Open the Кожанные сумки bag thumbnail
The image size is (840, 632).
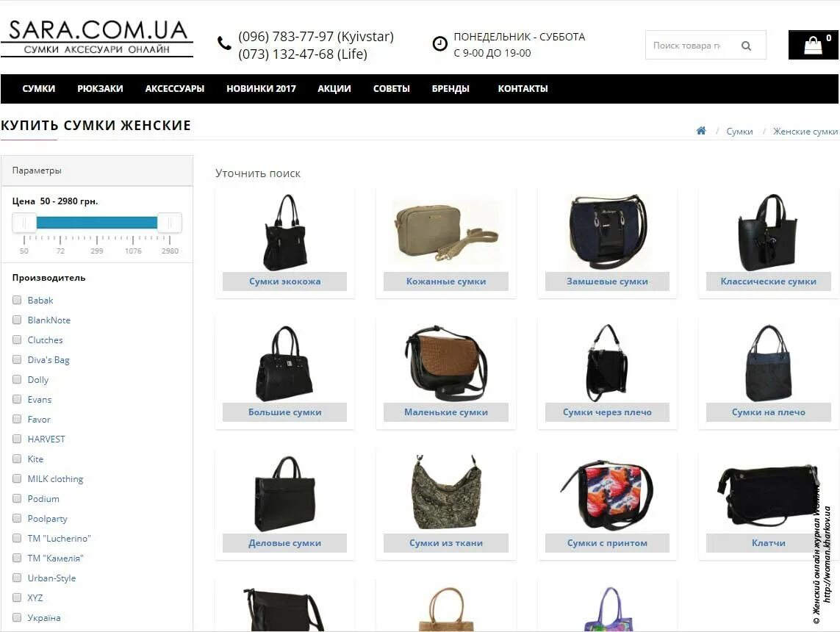(446, 230)
